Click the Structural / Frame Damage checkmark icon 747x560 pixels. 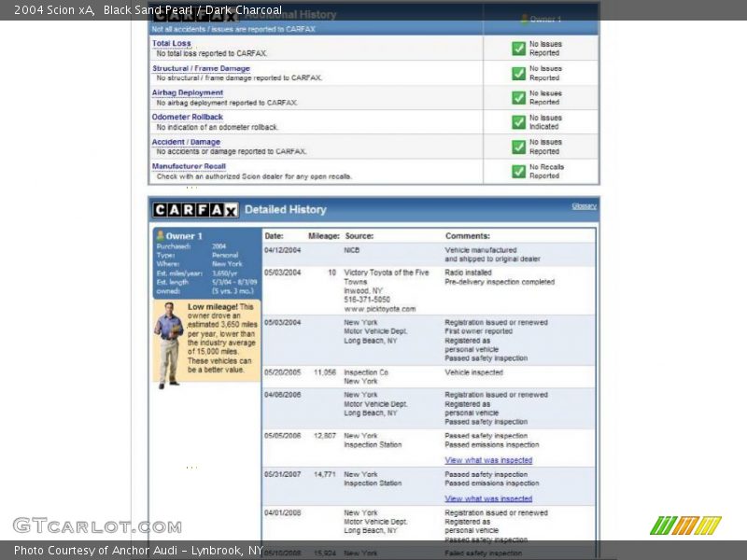[x=518, y=73]
